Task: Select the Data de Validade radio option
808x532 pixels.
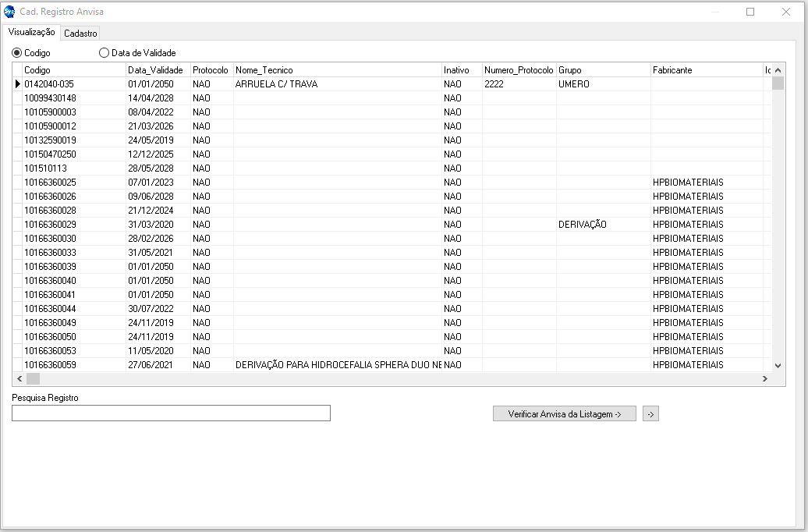Action: (105, 53)
